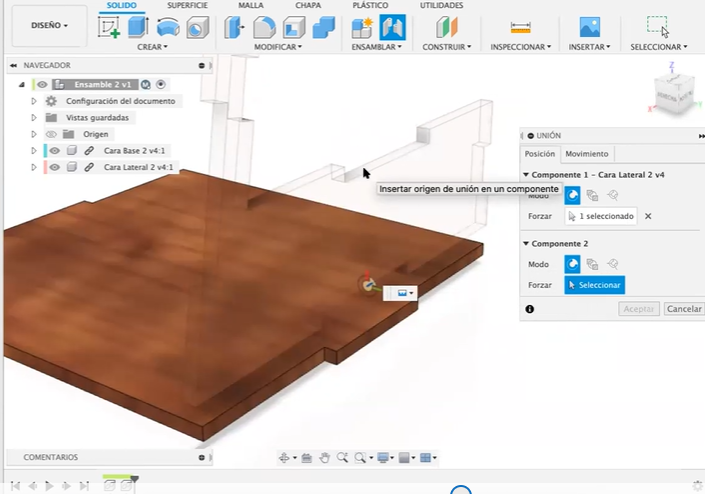Jump to timeline start
The width and height of the screenshot is (705, 494).
(15, 486)
